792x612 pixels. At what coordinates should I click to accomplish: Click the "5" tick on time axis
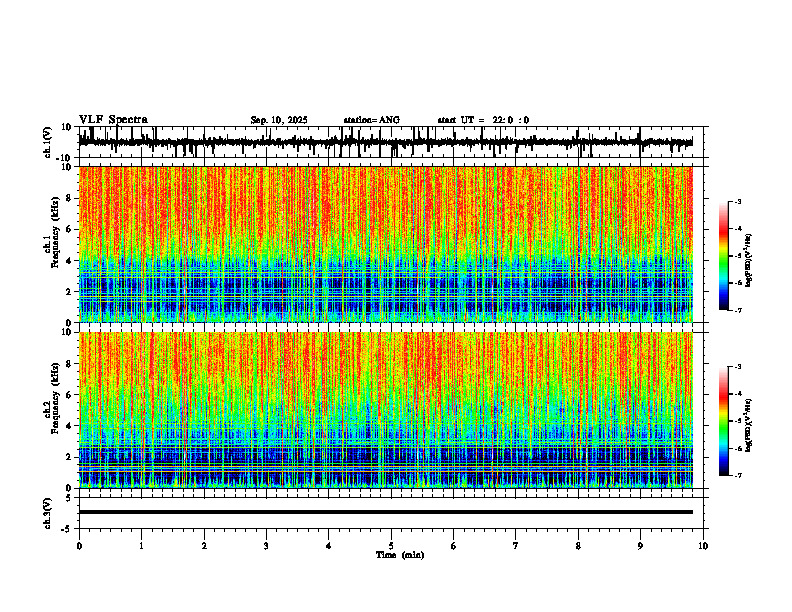(x=391, y=546)
